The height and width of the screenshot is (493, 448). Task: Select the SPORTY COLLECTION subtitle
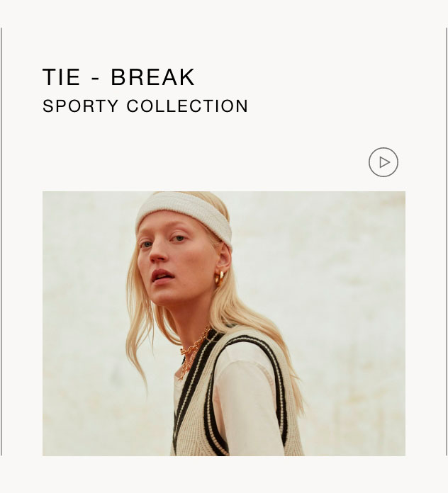145,106
